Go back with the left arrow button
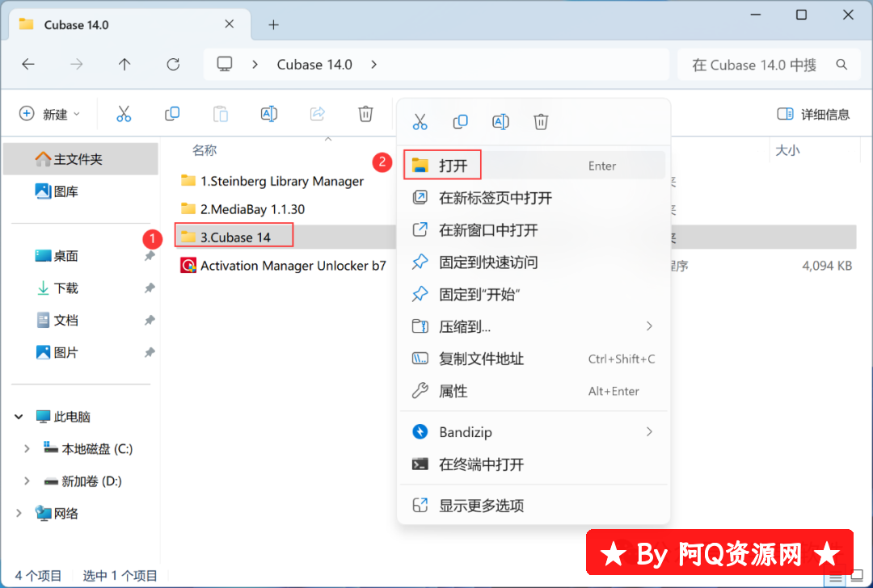The height and width of the screenshot is (588, 873). pos(28,65)
